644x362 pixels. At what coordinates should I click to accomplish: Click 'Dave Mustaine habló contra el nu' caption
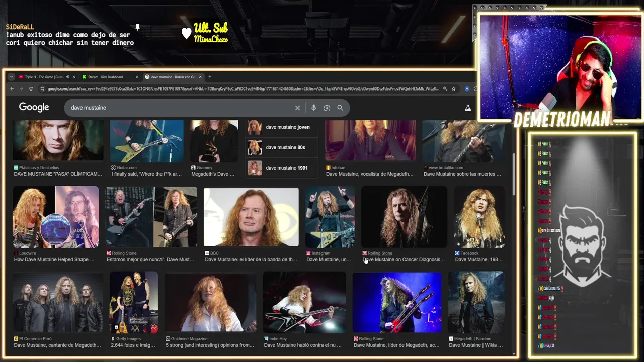[302, 345]
